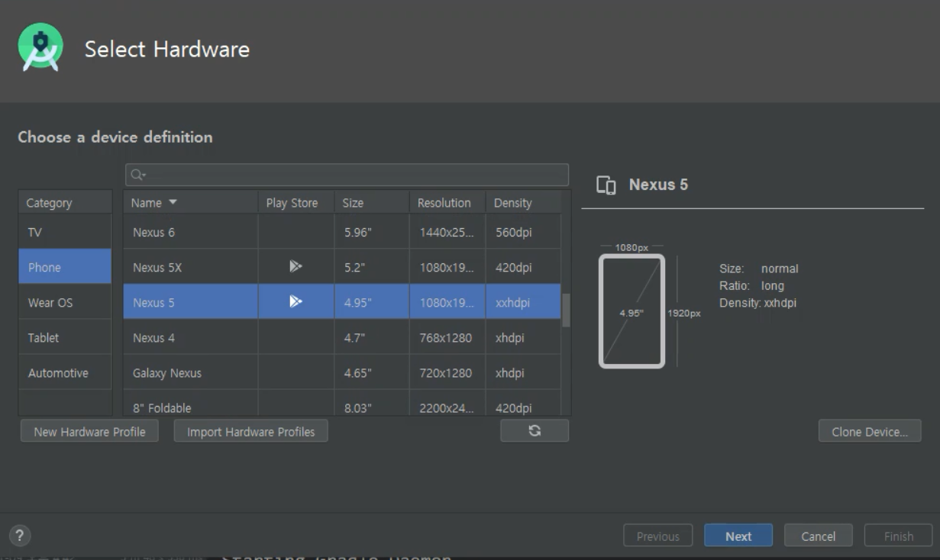940x560 pixels.
Task: Click the 4.95" size cell in the table
Action: (x=372, y=302)
